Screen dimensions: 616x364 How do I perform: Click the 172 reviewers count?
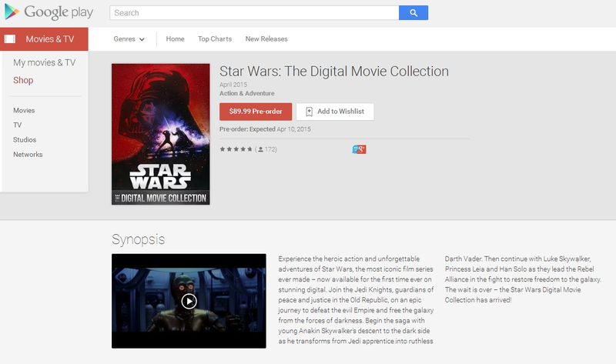pyautogui.click(x=266, y=149)
